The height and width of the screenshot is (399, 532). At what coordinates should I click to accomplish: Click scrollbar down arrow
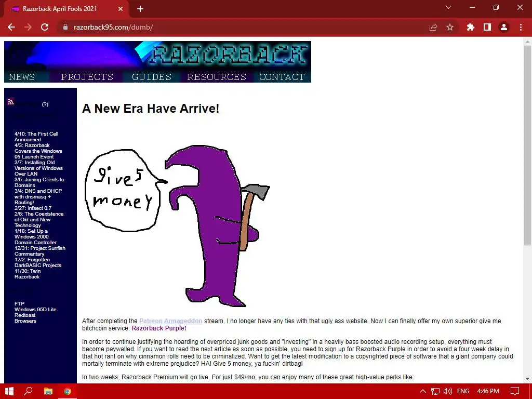(x=527, y=379)
